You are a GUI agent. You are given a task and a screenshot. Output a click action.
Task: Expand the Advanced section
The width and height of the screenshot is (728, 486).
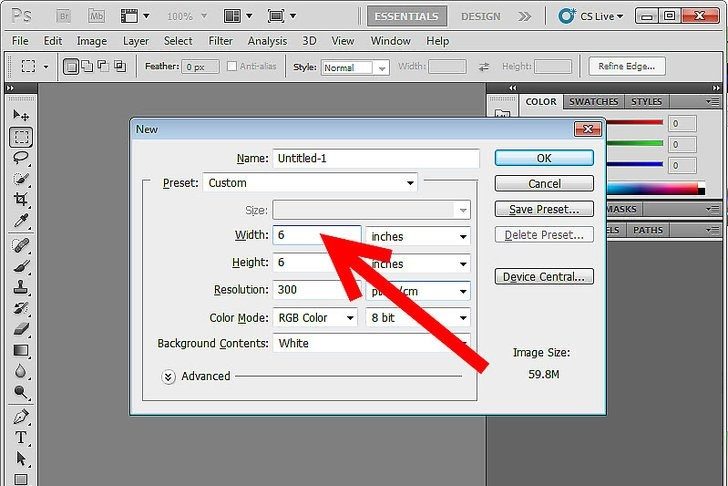click(169, 376)
